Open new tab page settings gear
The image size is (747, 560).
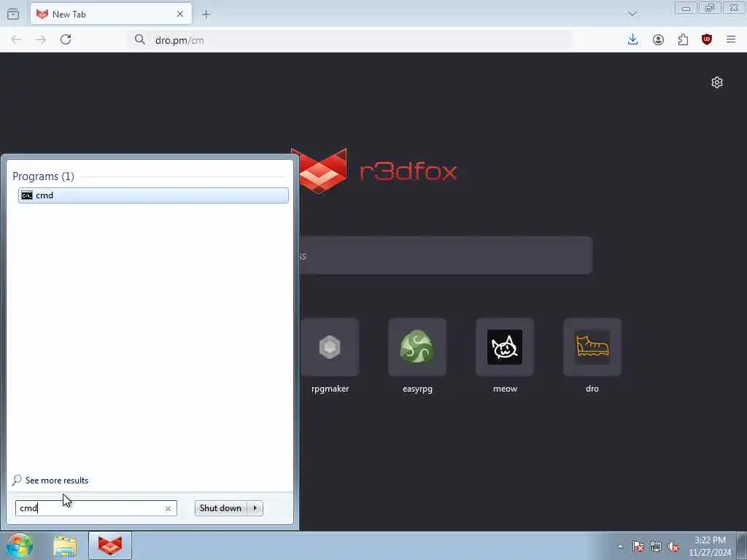pos(717,82)
